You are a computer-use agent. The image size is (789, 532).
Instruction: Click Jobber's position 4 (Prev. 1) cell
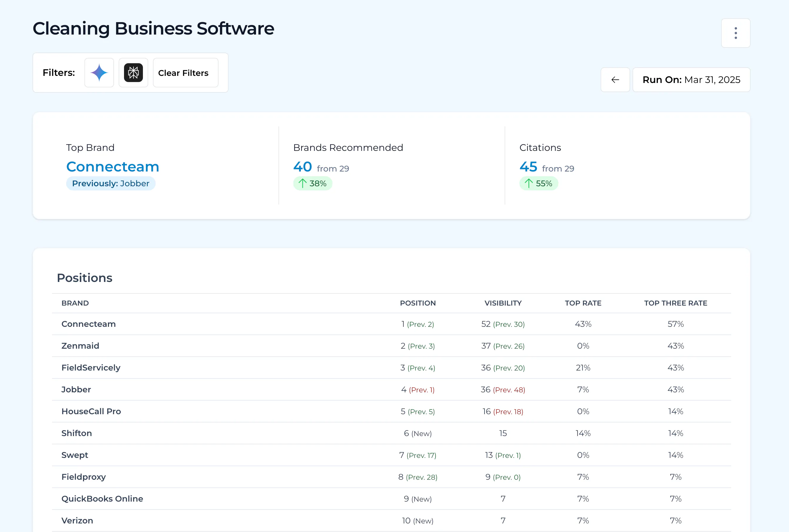pyautogui.click(x=418, y=389)
